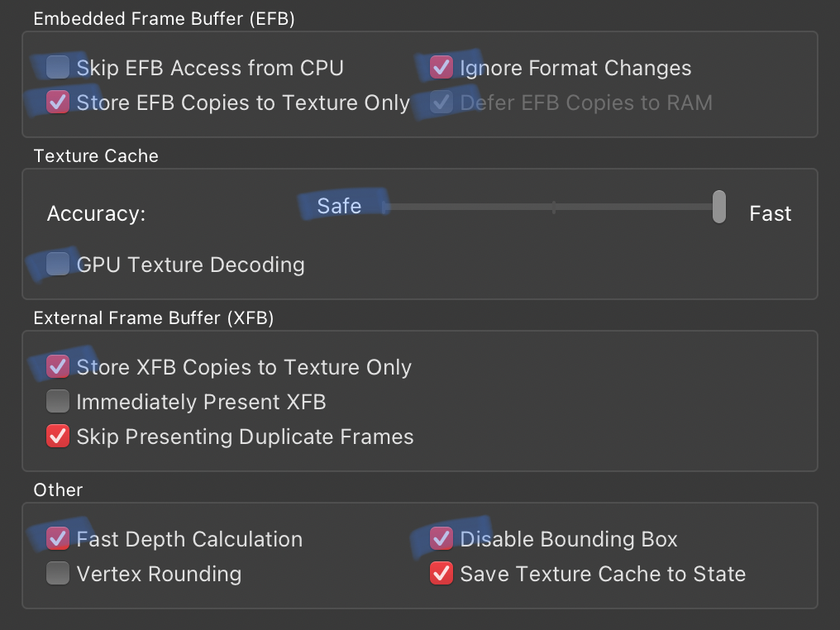Toggle Fast Depth Calculation off
The height and width of the screenshot is (630, 840).
58,539
